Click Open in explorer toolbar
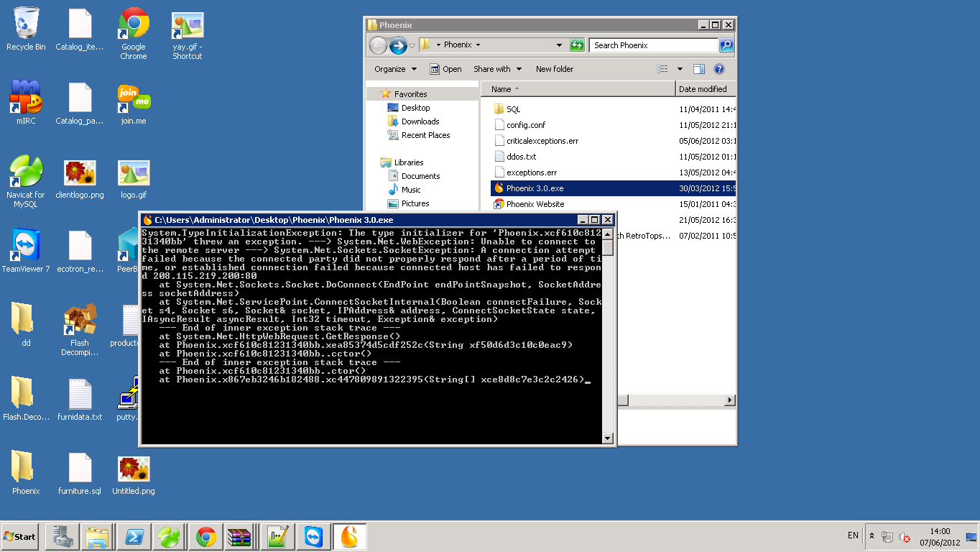The height and width of the screenshot is (552, 980). tap(445, 69)
